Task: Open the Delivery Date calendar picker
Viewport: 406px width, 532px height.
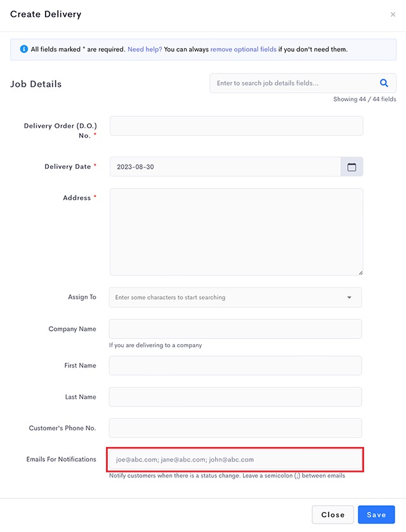Action: point(352,166)
